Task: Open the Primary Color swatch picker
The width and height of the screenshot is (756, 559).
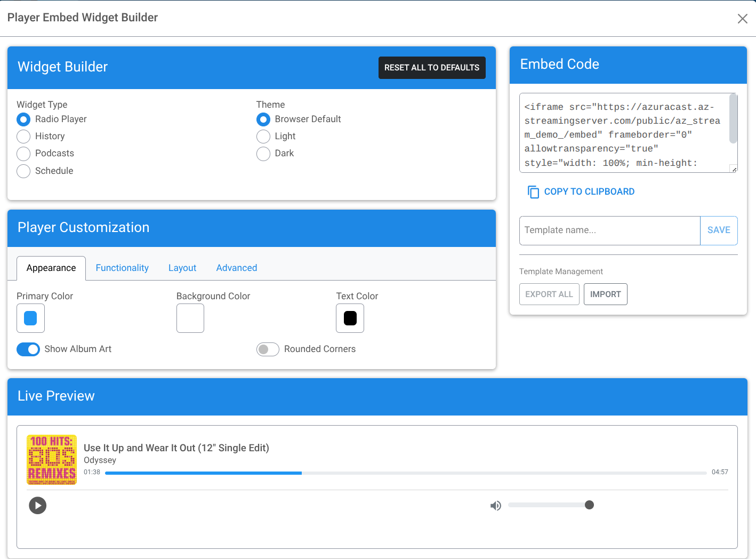Action: point(30,318)
